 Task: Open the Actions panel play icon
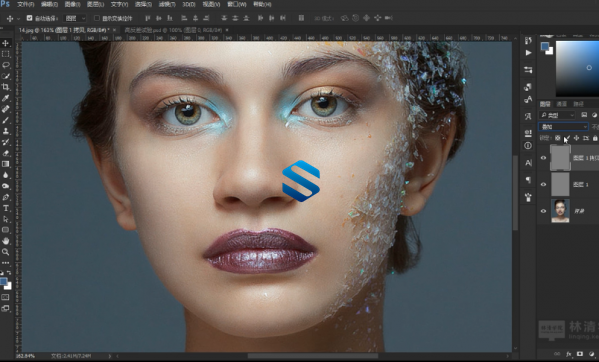coord(528,53)
